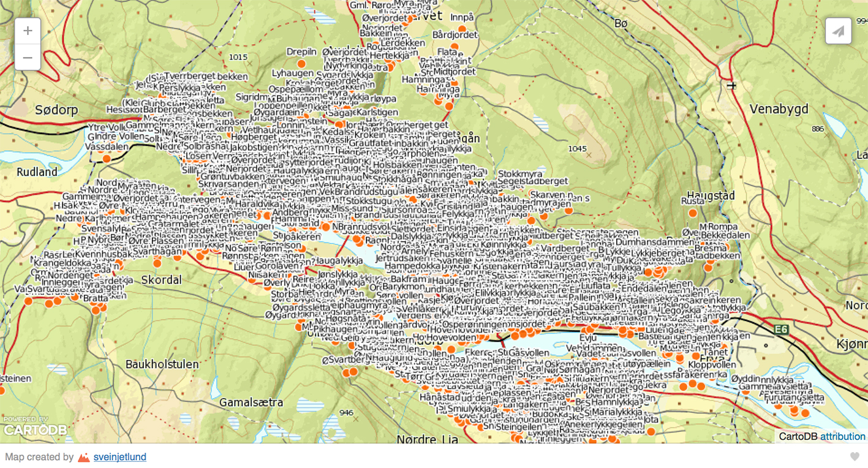Viewport: 868px width, 468px height.
Task: Open the share map paper plane icon
Action: 838,31
